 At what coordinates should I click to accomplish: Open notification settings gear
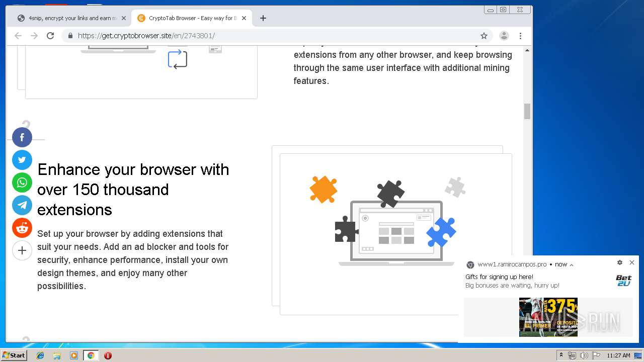pyautogui.click(x=620, y=262)
